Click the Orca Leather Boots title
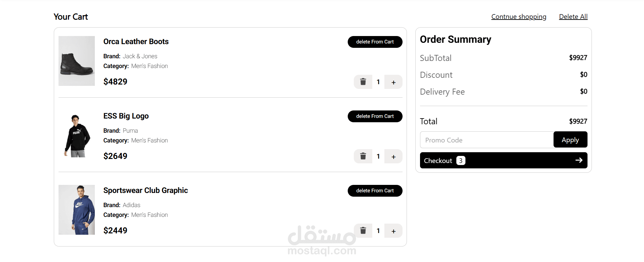 coord(136,41)
